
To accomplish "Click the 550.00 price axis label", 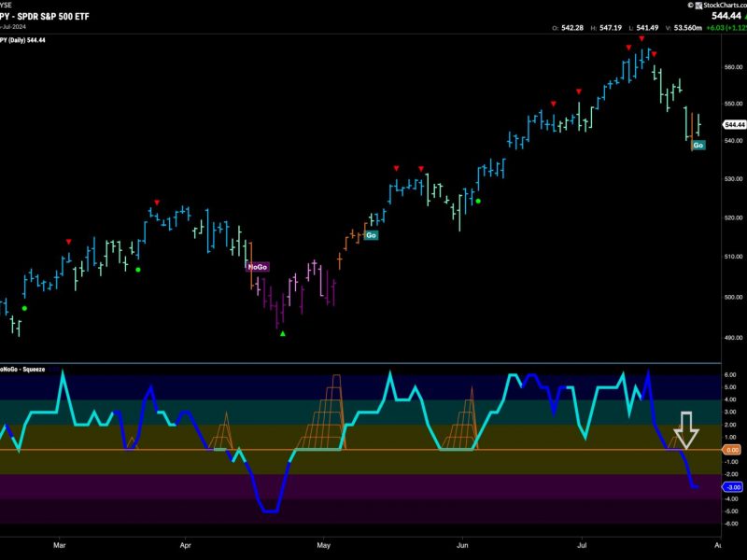I will point(733,104).
